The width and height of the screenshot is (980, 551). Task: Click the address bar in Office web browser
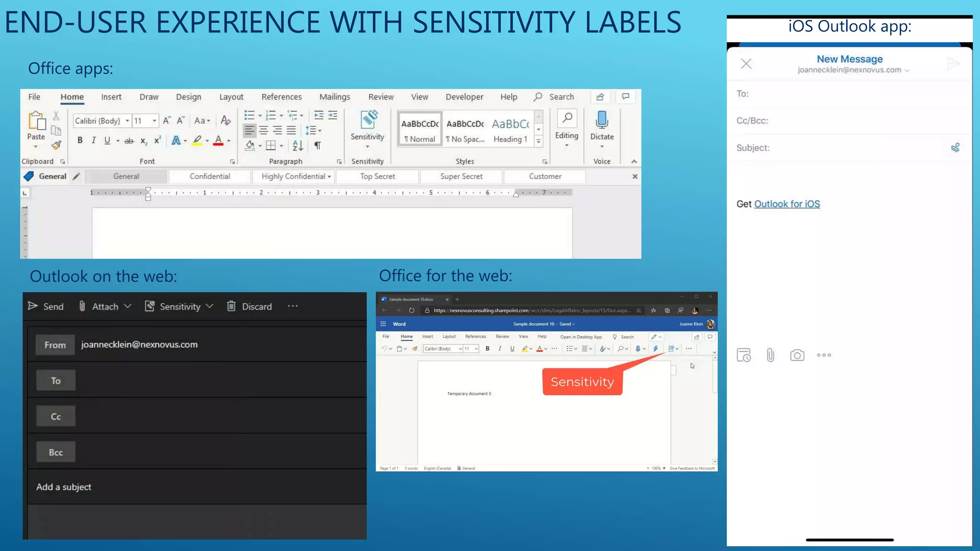(x=532, y=310)
